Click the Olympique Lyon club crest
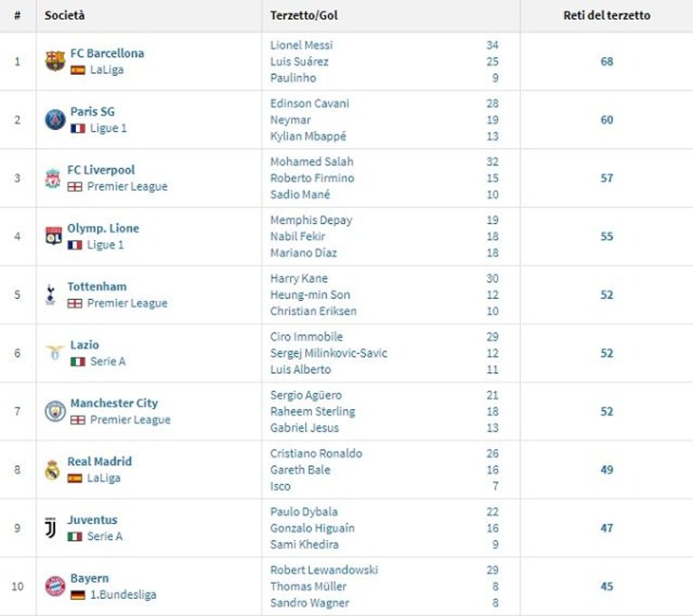This screenshot has width=693, height=616. (x=53, y=236)
